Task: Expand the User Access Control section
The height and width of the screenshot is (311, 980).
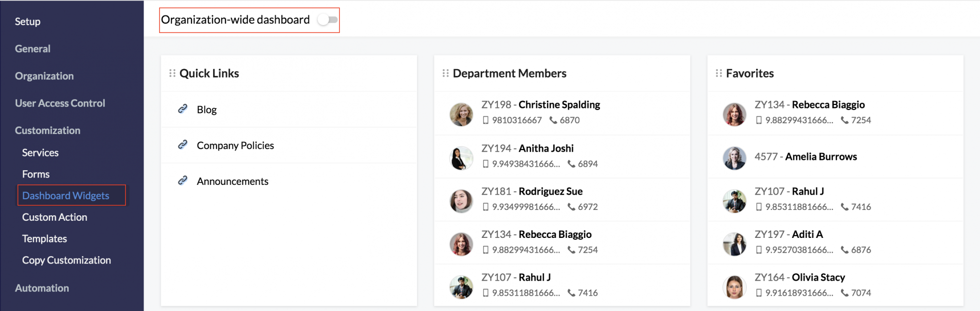Action: (x=60, y=103)
